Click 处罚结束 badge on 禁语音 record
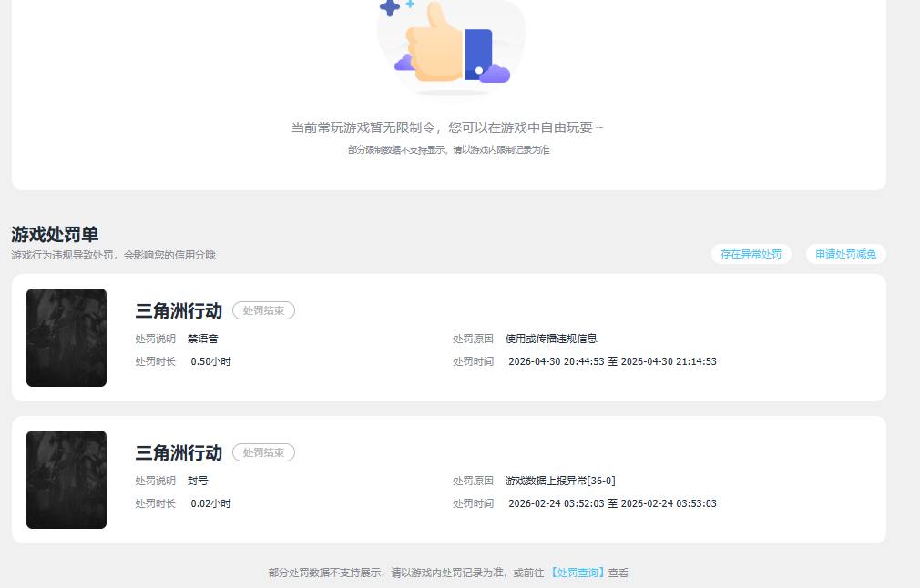The height and width of the screenshot is (588, 920). 263,310
